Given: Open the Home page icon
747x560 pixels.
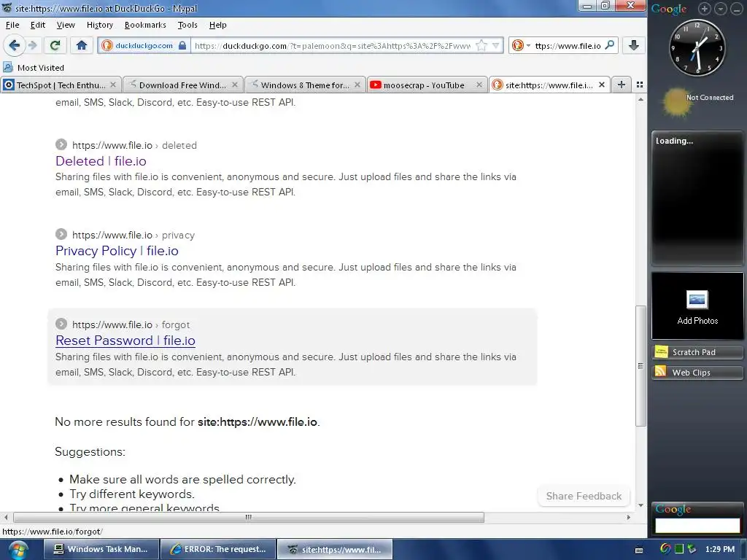Looking at the screenshot, I should coord(82,45).
